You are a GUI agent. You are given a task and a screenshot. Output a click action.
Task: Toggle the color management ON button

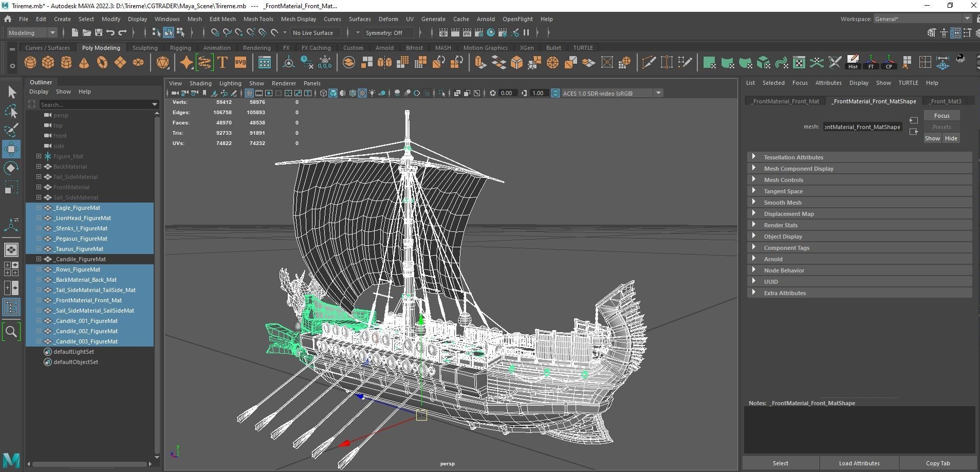(556, 93)
